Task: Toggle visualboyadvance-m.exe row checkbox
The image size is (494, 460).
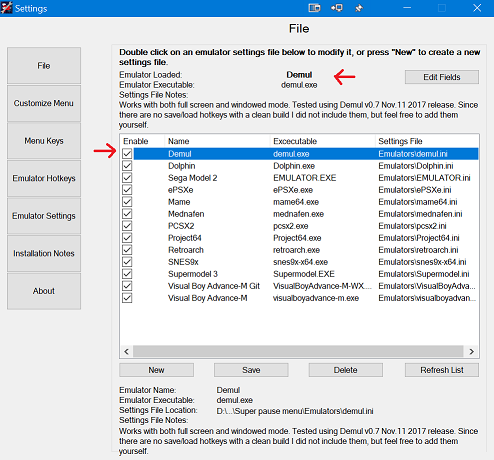Action: (x=127, y=298)
